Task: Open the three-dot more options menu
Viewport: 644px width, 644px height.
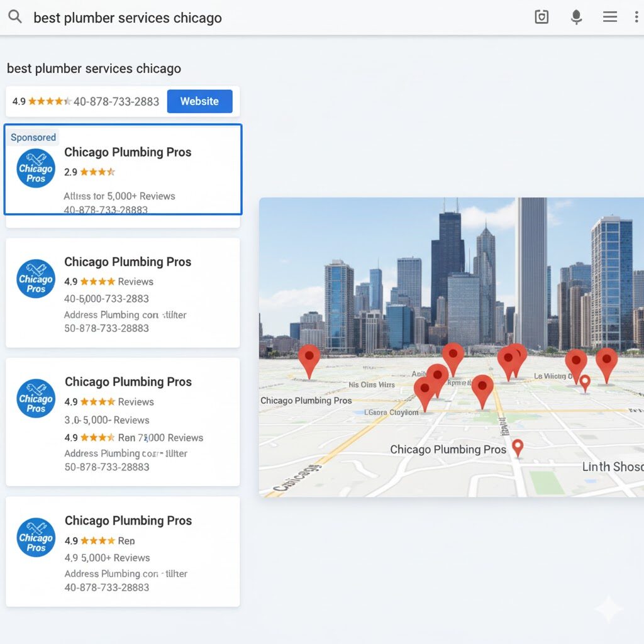Action: (x=637, y=17)
